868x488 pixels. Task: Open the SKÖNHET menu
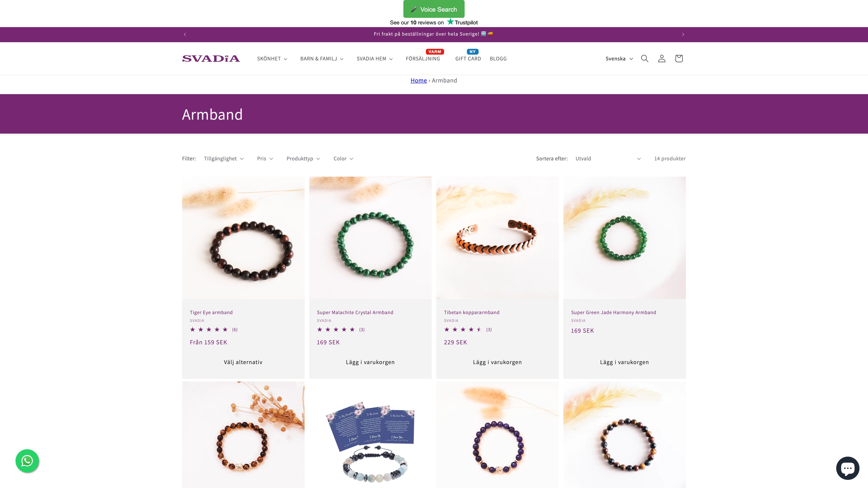click(272, 59)
